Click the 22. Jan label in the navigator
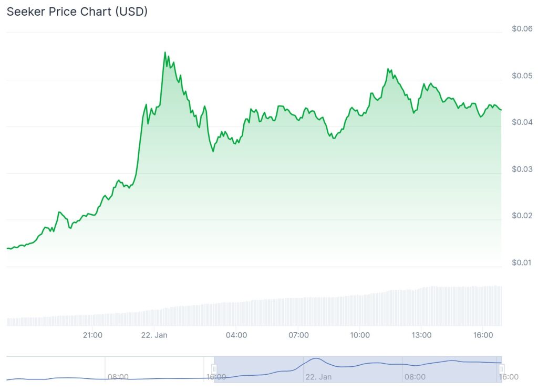Viewport: 538px width, 392px height. point(318,377)
